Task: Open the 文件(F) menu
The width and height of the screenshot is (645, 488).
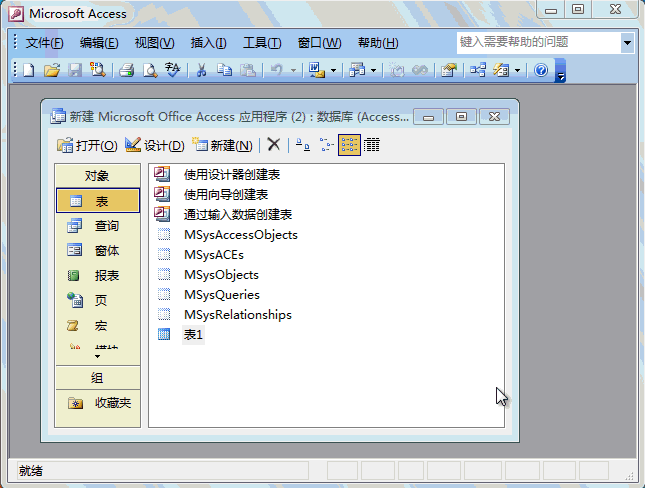Action: (44, 43)
